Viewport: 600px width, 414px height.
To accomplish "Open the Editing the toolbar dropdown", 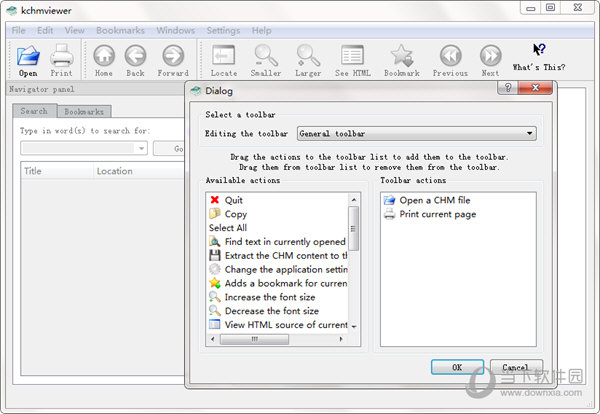I will tap(417, 134).
